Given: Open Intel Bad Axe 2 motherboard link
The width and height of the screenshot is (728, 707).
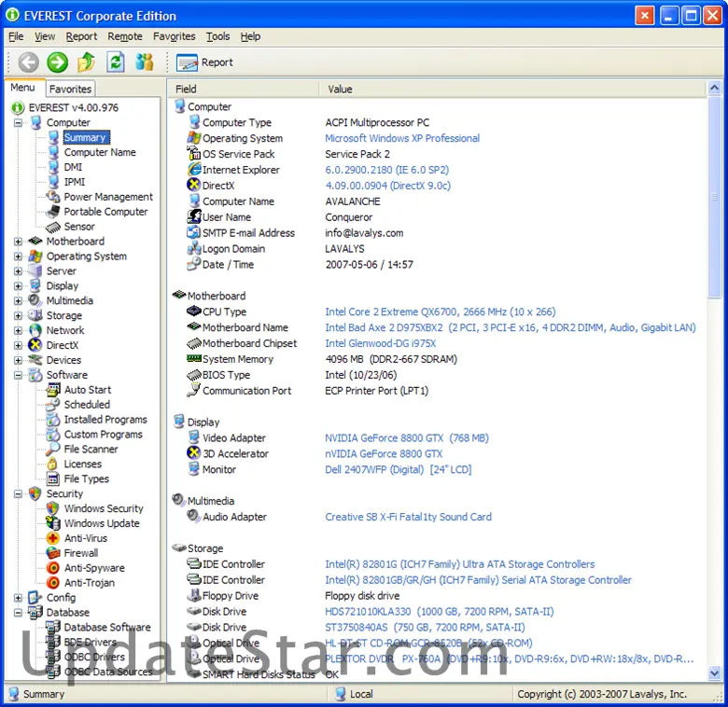Looking at the screenshot, I should (x=511, y=327).
